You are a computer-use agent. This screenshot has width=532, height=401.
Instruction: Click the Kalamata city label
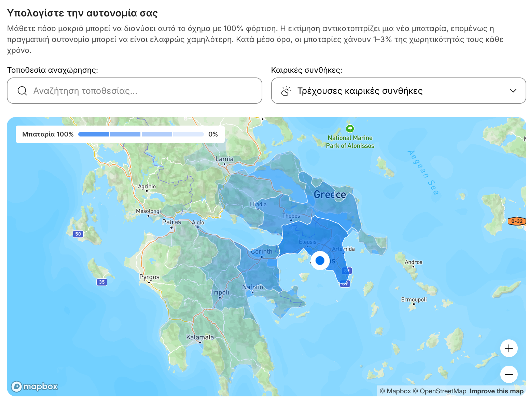click(200, 337)
